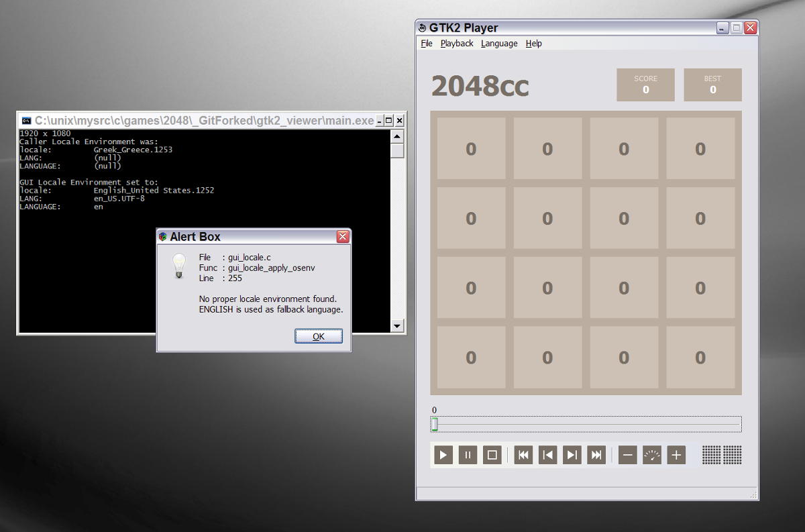
Task: Click 'gui_locale_apply_osenv' function name
Action: [272, 268]
